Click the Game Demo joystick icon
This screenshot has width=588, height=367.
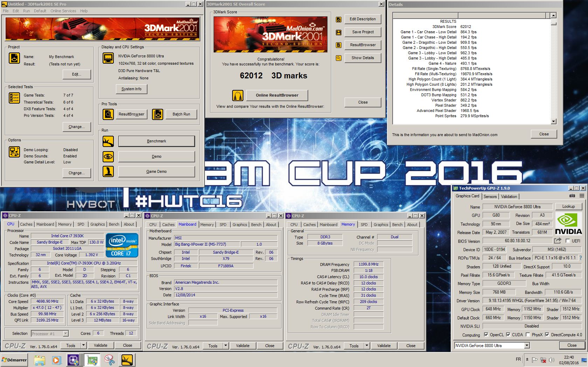[x=108, y=171]
